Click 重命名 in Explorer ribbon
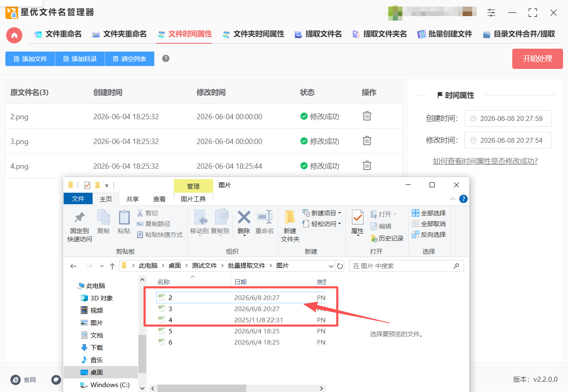Image resolution: width=568 pixels, height=392 pixels. click(x=264, y=222)
